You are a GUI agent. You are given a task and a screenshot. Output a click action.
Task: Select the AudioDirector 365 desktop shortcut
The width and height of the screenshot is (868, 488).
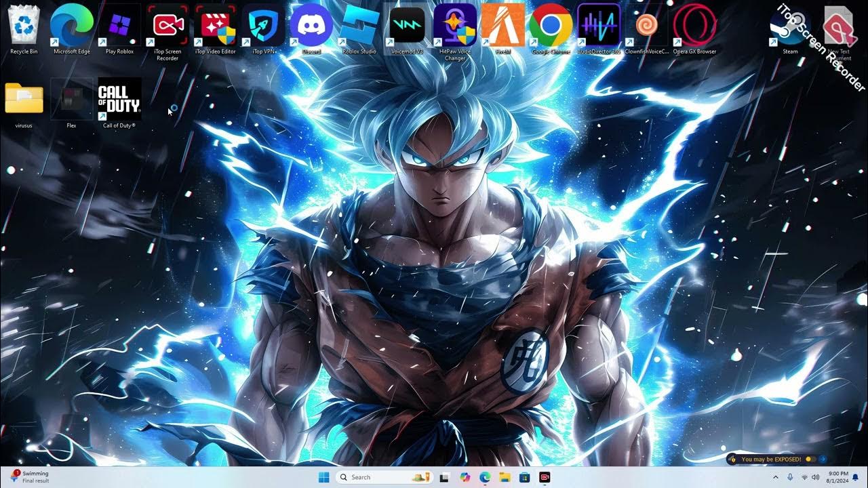599,29
